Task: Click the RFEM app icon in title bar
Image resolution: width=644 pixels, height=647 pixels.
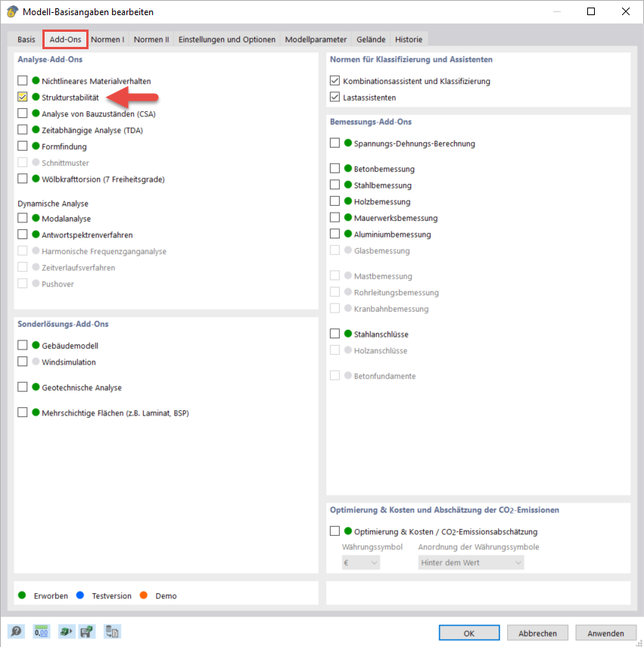Action: tap(12, 11)
